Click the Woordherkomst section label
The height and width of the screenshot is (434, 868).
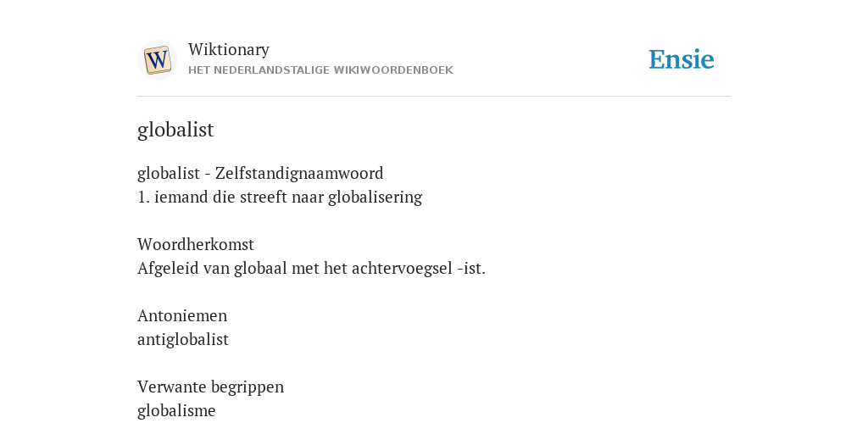click(x=196, y=244)
